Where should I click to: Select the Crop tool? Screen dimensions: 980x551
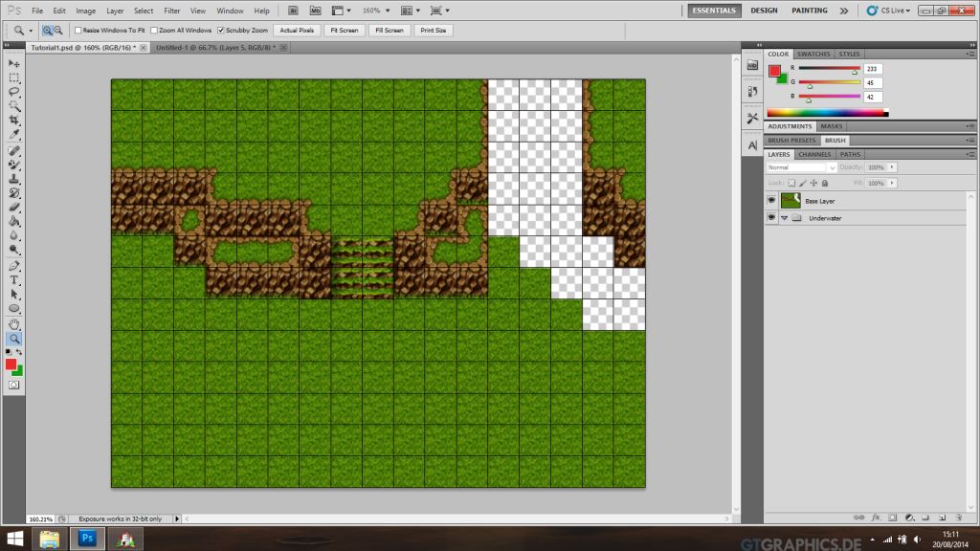13,120
